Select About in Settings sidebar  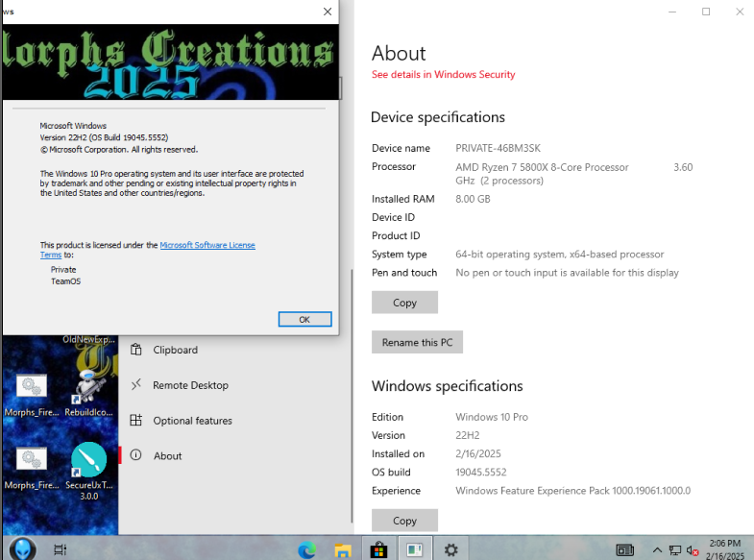(235, 455)
